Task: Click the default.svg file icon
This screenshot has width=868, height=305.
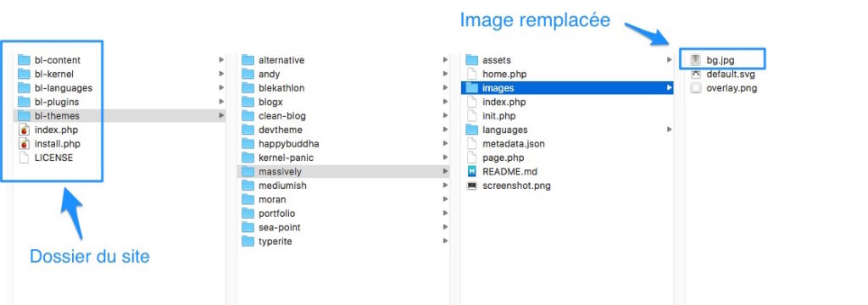Action: pos(696,75)
